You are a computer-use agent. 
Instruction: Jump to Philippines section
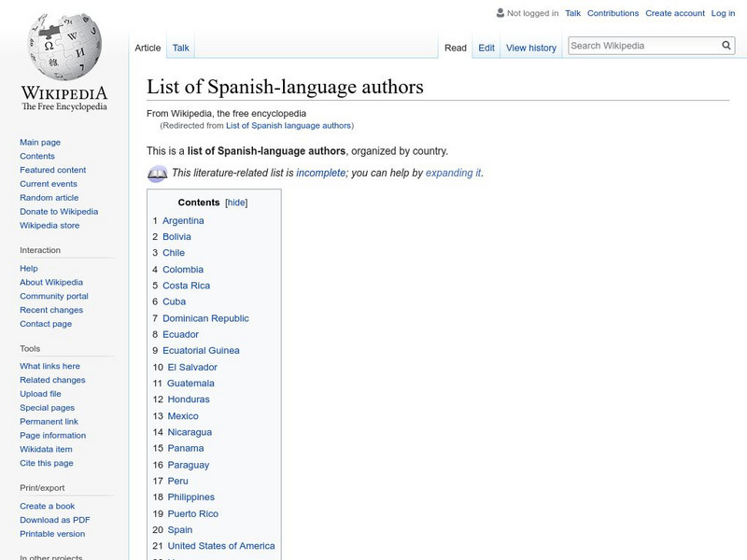pyautogui.click(x=191, y=497)
